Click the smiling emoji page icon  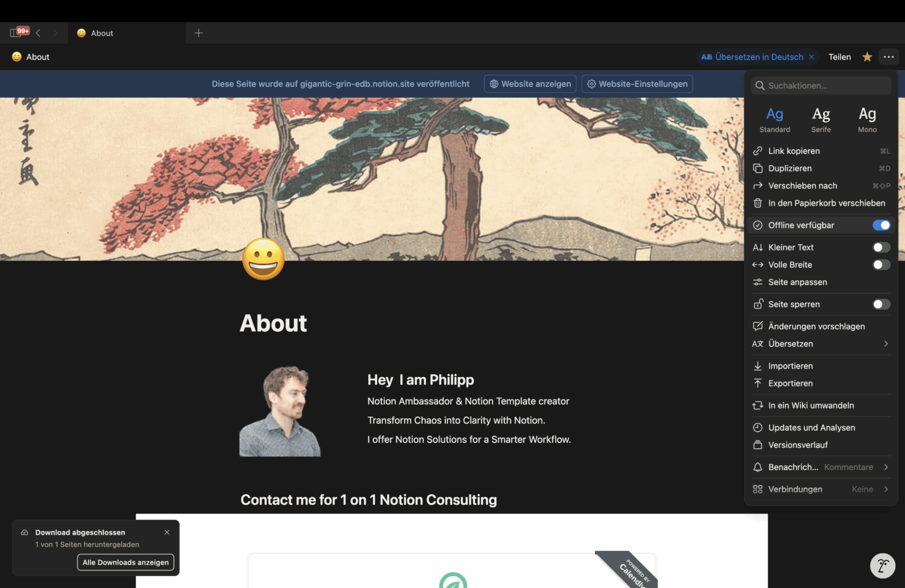(263, 259)
